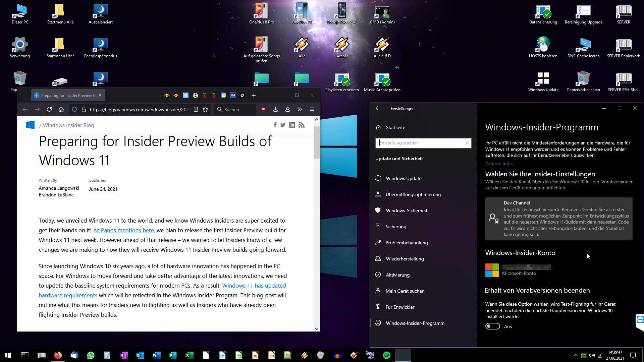Open tracking protection shield in address bar
The height and width of the screenshot is (362, 644).
click(74, 109)
